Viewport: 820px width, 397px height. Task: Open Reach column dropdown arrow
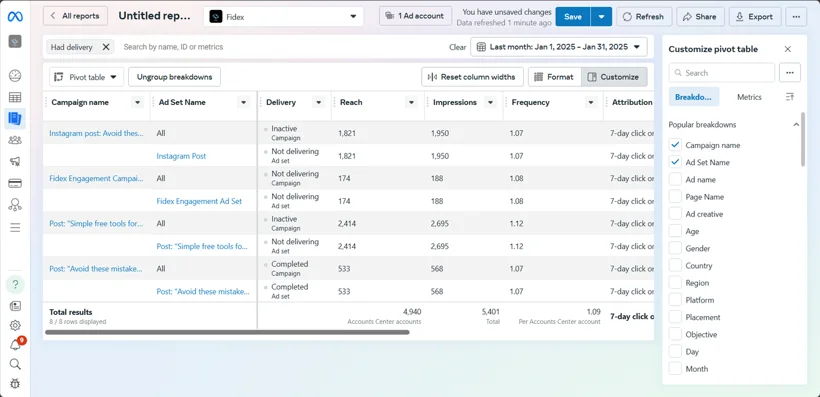tap(412, 103)
